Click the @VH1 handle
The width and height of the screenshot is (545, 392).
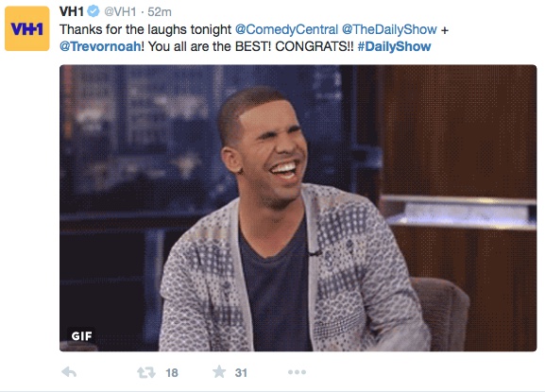click(x=120, y=12)
